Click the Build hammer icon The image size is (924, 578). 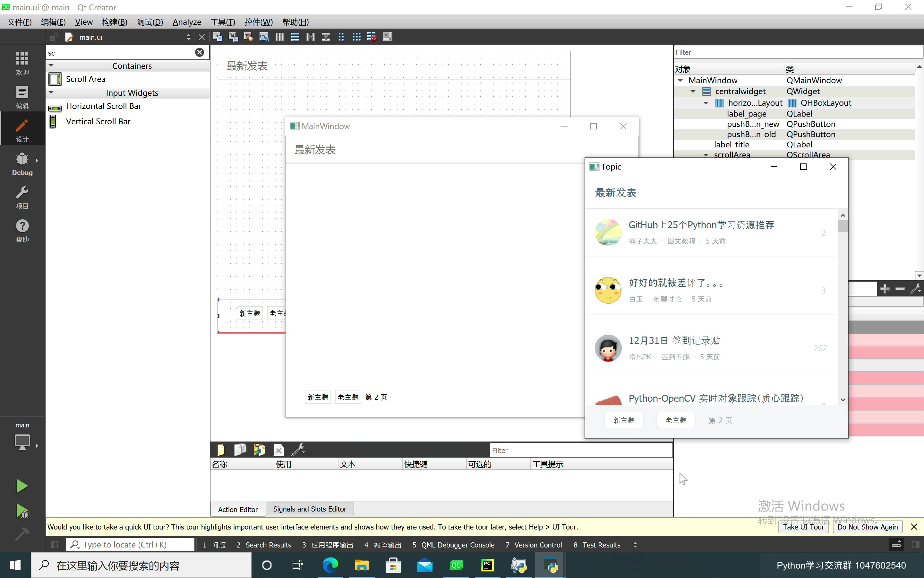pos(22,533)
